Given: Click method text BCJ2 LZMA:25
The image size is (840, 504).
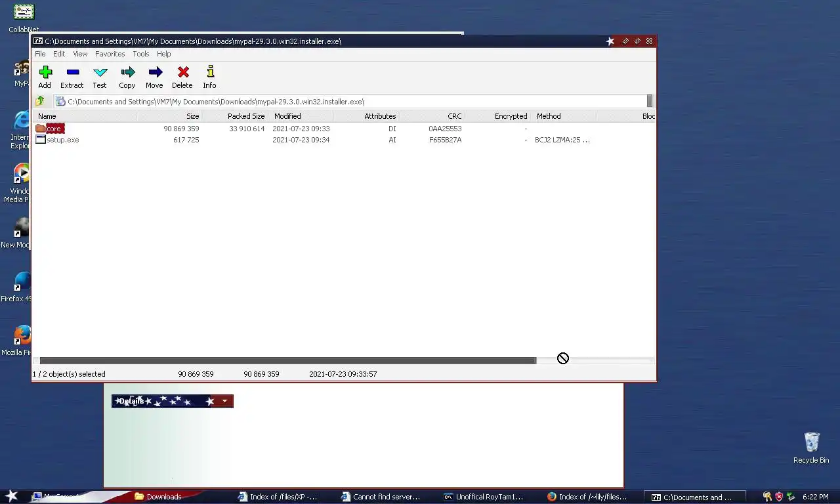Looking at the screenshot, I should (x=562, y=140).
